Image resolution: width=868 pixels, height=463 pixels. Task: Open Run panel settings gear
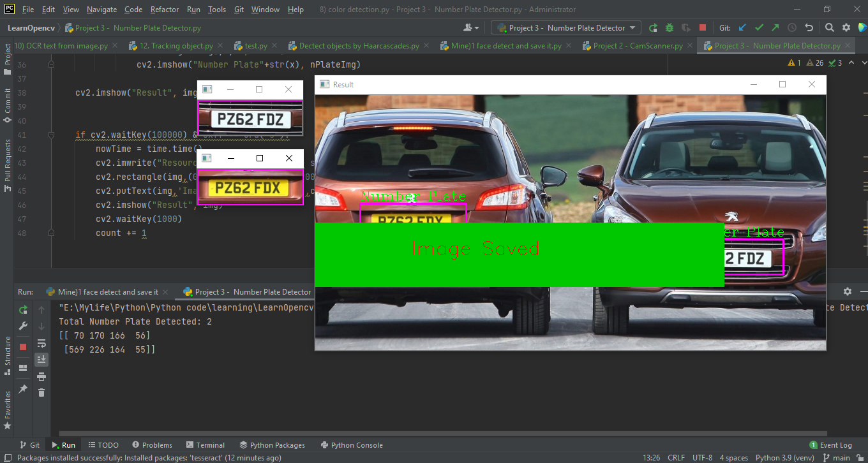click(x=848, y=291)
